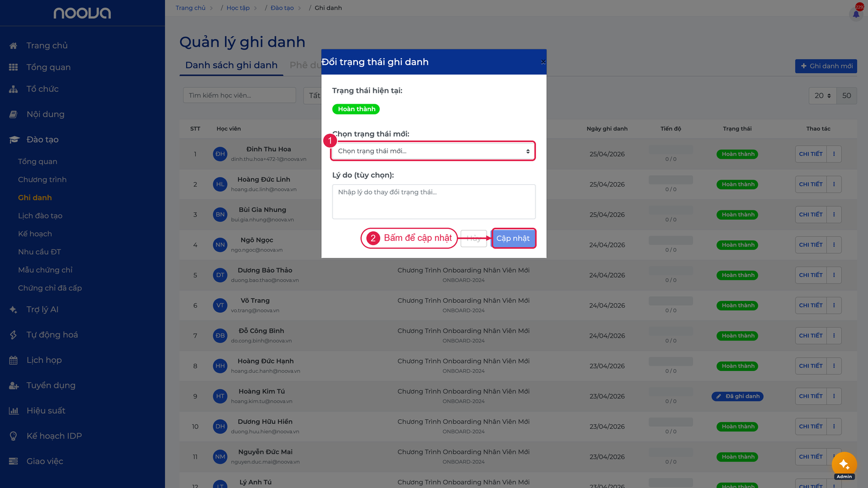Click the Ghi danh mới button
This screenshot has height=488, width=868.
click(x=826, y=66)
